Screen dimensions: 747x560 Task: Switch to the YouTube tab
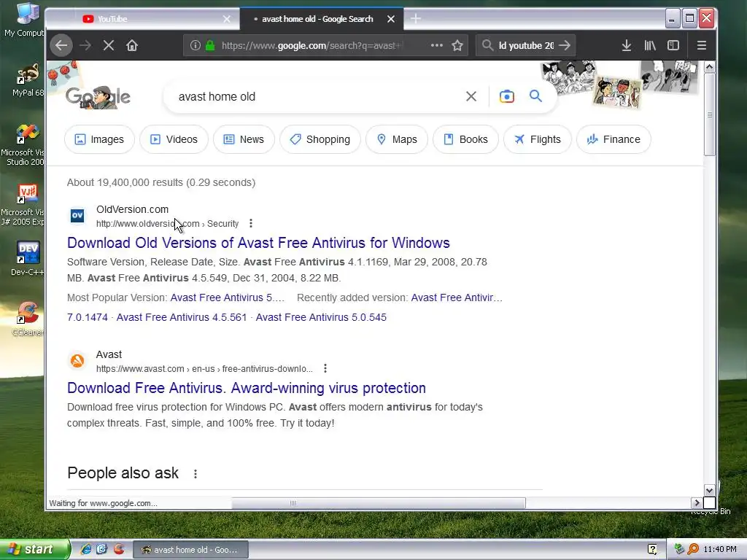(x=143, y=19)
